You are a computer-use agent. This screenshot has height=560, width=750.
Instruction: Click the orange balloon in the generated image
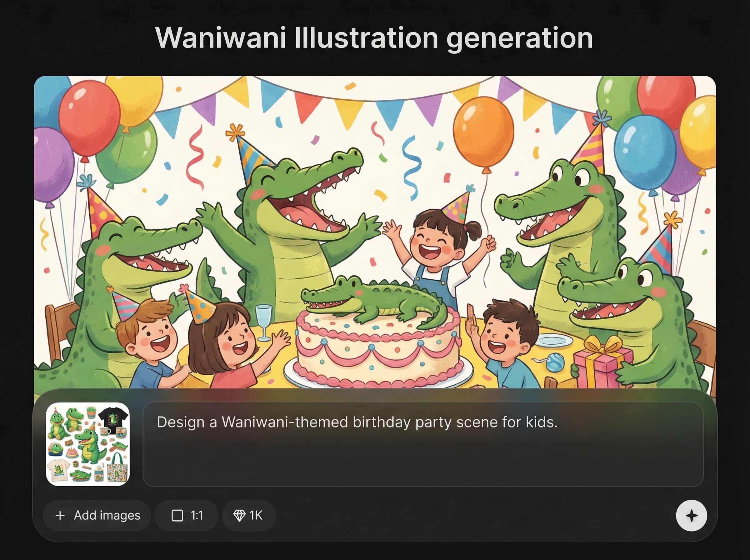pyautogui.click(x=484, y=132)
